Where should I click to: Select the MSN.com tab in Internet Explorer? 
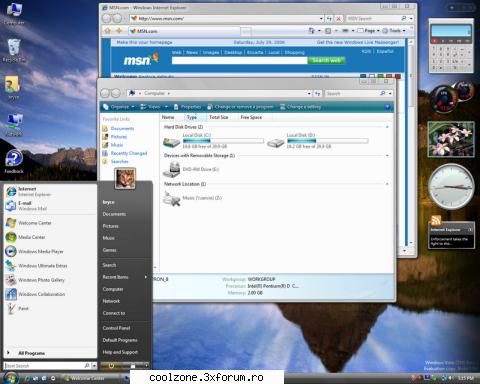[185, 31]
